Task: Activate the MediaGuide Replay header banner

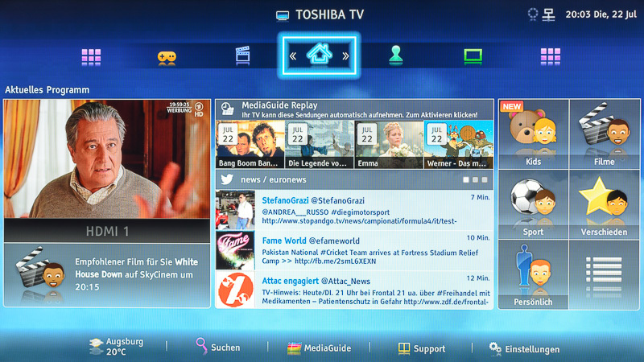Action: tap(354, 109)
